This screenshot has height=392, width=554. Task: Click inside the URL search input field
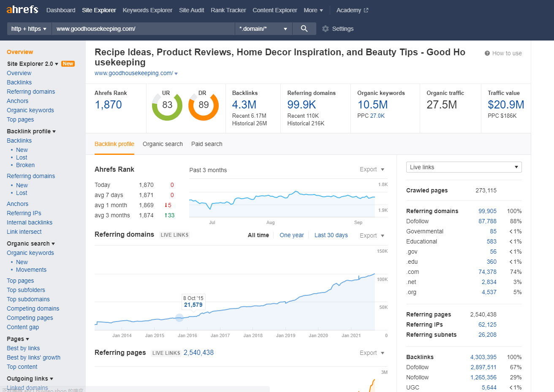point(144,29)
